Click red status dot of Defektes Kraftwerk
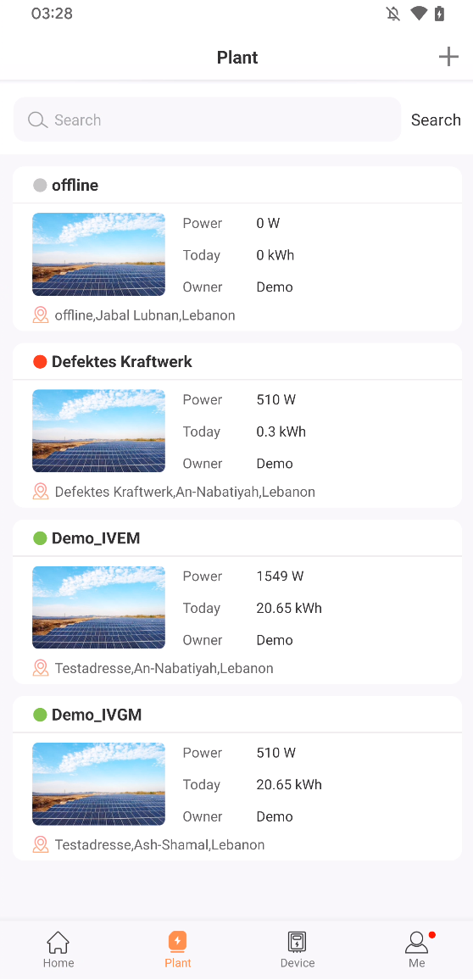 40,361
